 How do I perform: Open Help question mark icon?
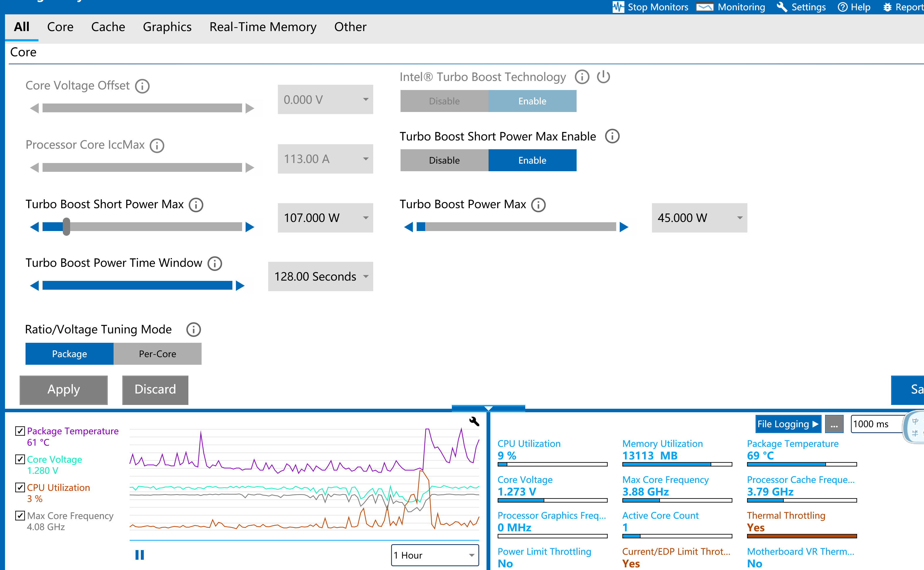click(x=842, y=7)
